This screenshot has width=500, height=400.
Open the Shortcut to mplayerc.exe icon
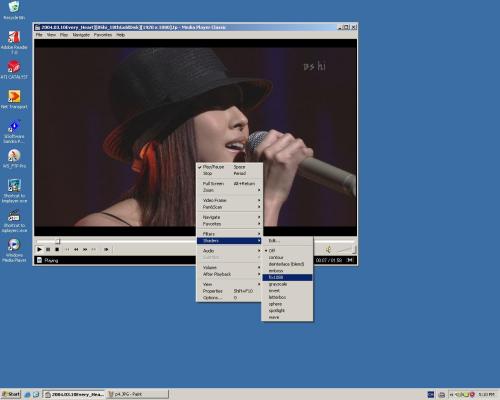[14, 221]
